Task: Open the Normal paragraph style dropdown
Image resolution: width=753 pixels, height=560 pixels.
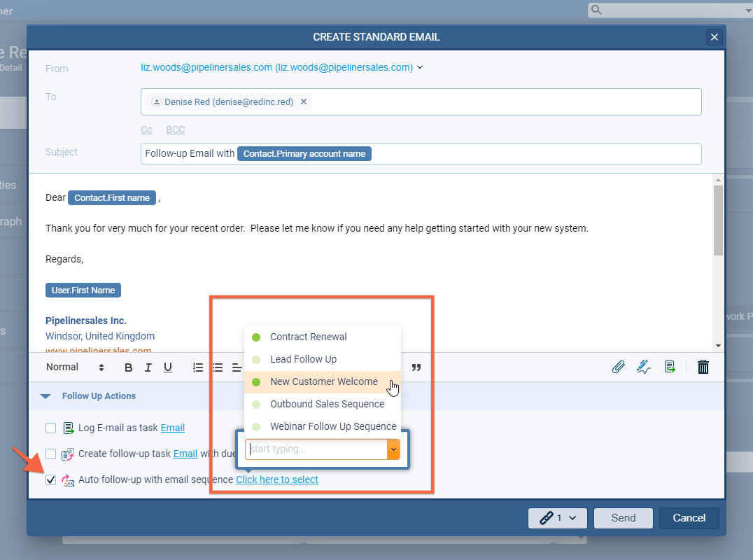Action: click(x=75, y=367)
